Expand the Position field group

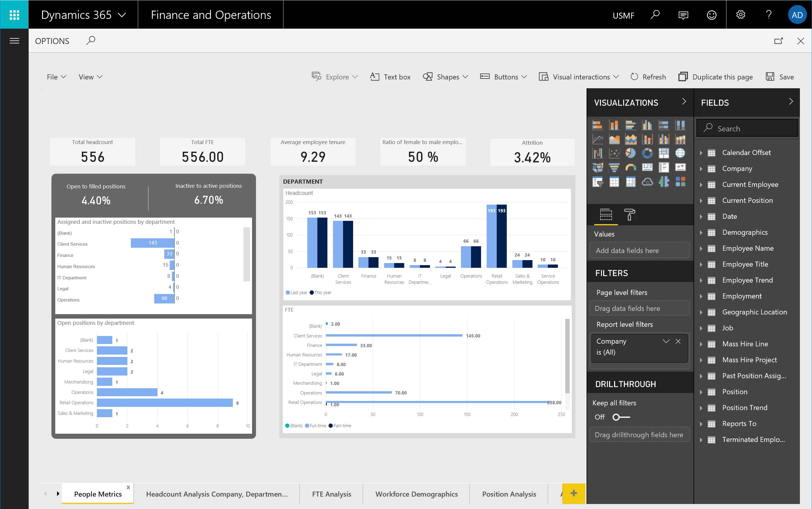pyautogui.click(x=702, y=392)
